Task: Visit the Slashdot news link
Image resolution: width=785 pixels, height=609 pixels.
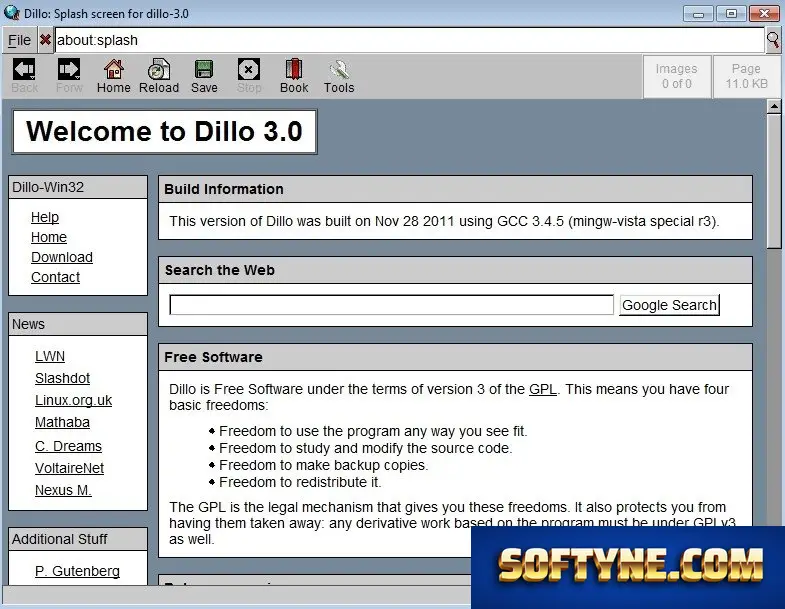Action: tap(63, 379)
